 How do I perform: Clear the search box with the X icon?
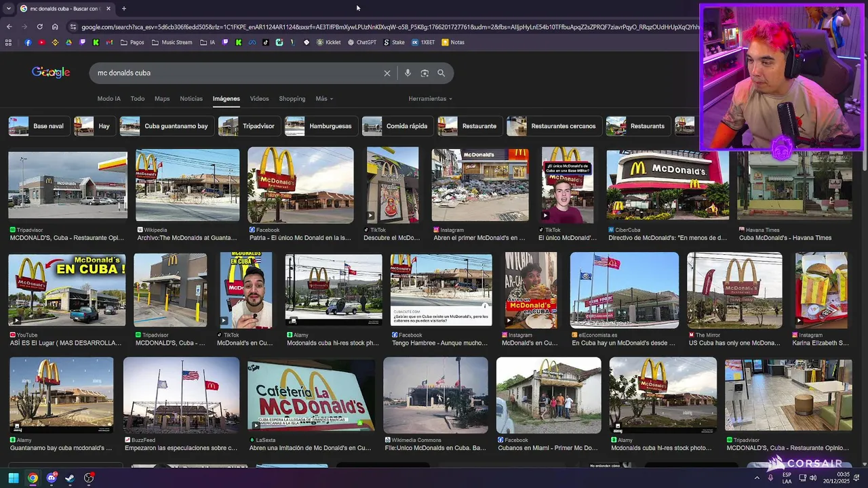(387, 73)
